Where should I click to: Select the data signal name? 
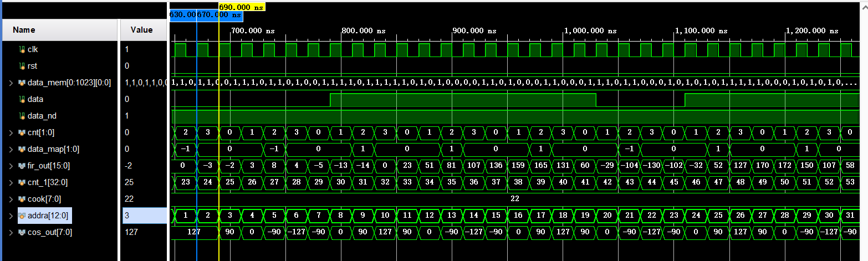35,99
